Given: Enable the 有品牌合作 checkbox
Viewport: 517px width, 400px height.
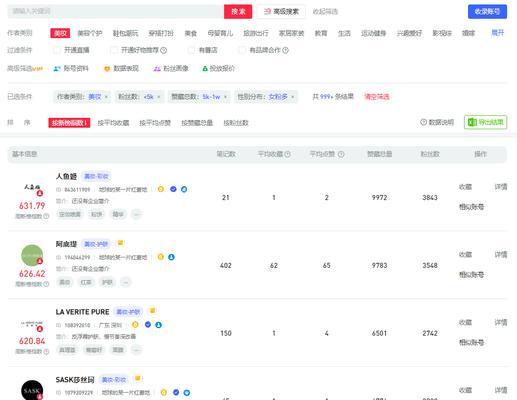Looking at the screenshot, I should pos(242,50).
